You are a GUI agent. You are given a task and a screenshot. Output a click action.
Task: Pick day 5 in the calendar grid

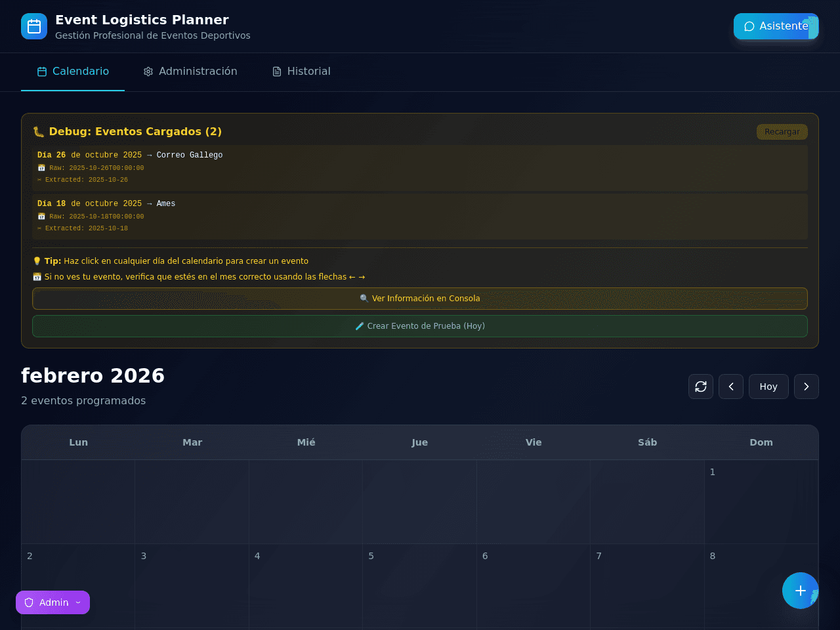pos(419,587)
